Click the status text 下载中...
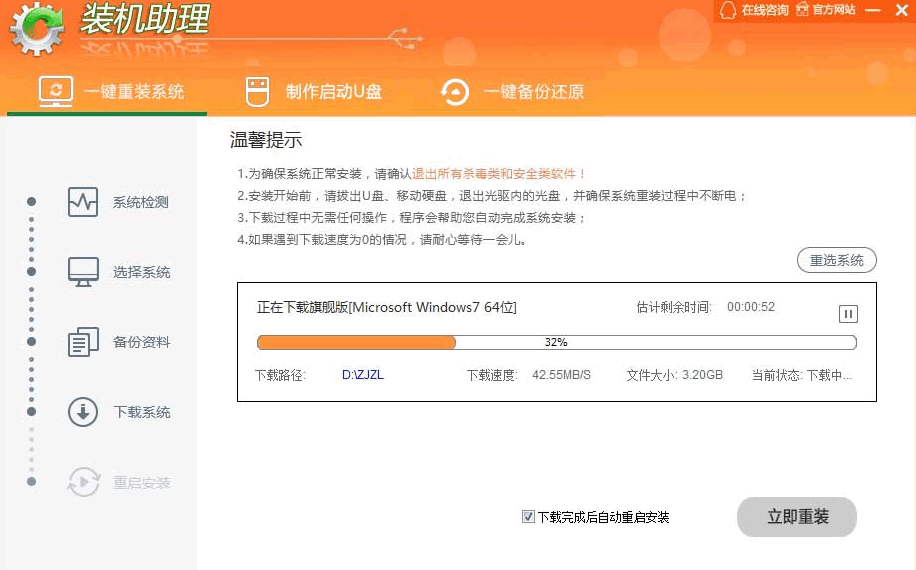Viewport: 916px width, 570px height. pos(830,375)
